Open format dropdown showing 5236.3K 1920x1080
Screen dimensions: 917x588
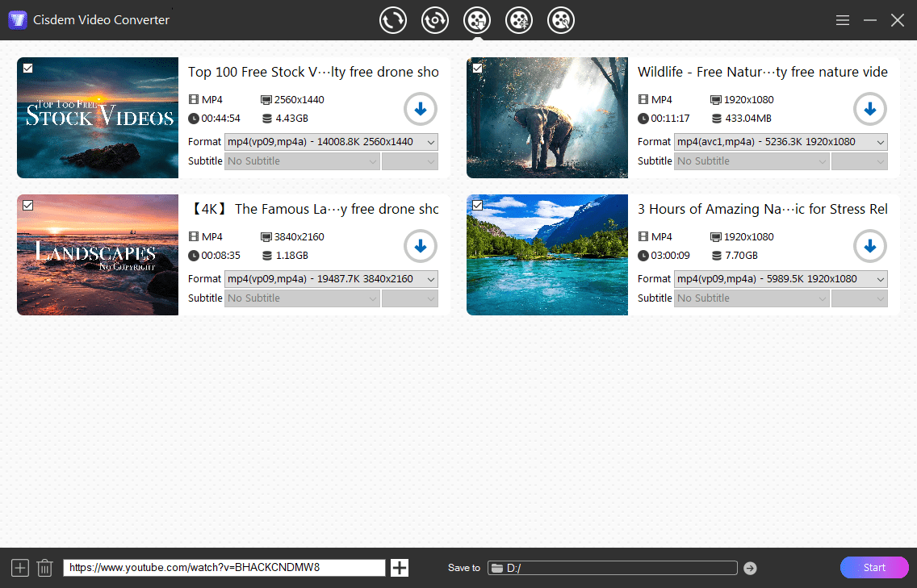click(781, 142)
